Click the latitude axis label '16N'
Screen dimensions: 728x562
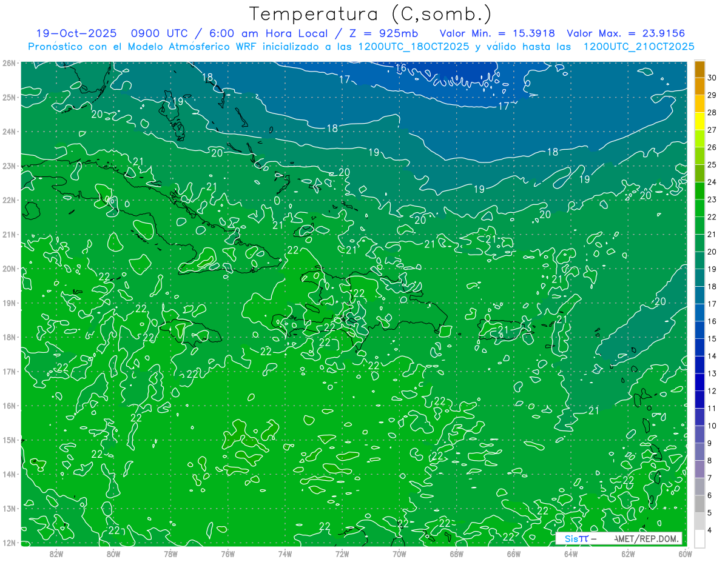[x=8, y=406]
